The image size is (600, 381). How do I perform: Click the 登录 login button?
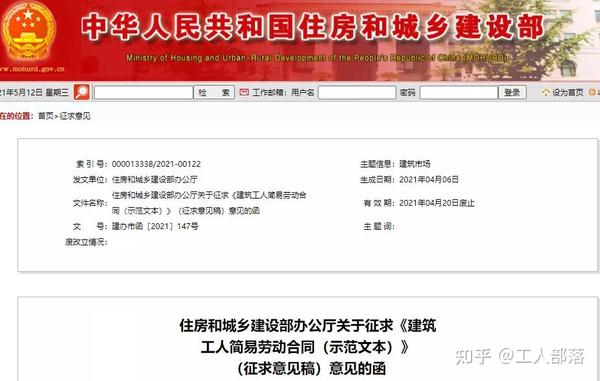(x=512, y=92)
